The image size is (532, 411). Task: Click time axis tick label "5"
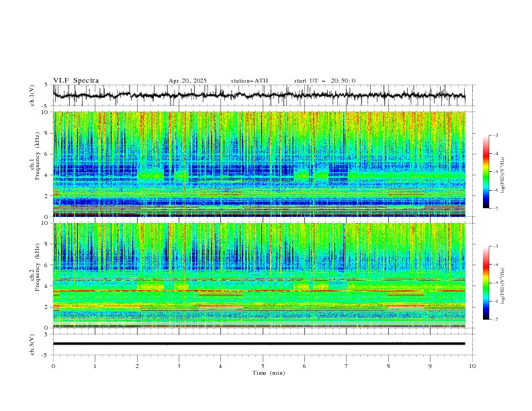pyautogui.click(x=263, y=366)
